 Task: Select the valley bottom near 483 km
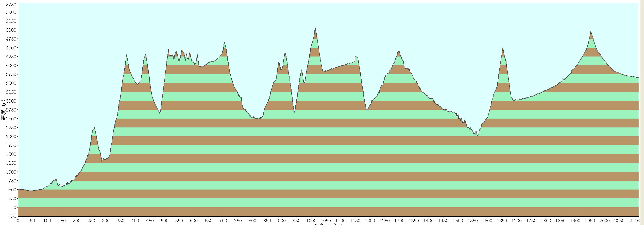[160, 113]
